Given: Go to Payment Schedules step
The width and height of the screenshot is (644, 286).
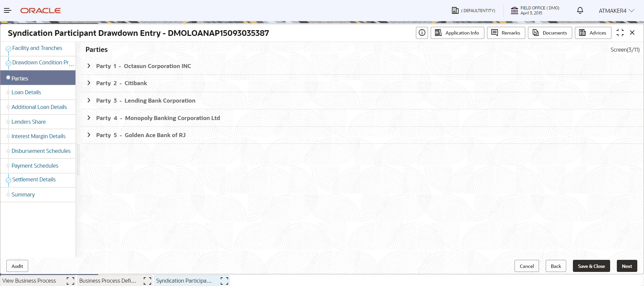Looking at the screenshot, I should [x=38, y=166].
